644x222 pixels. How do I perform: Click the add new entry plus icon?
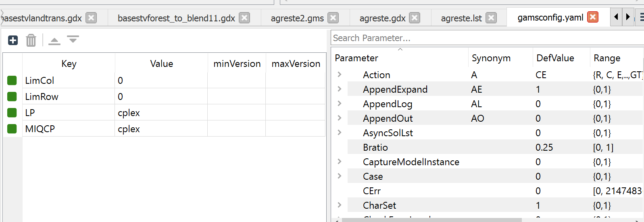(x=13, y=40)
